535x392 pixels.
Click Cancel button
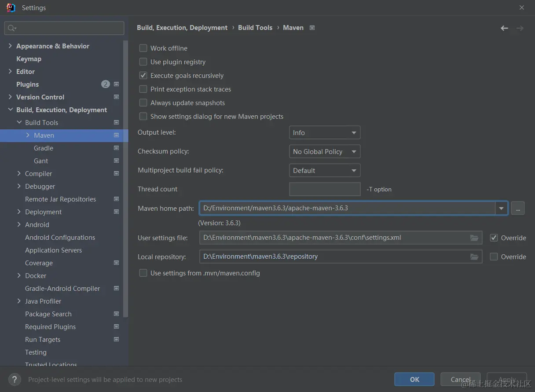[460, 379]
